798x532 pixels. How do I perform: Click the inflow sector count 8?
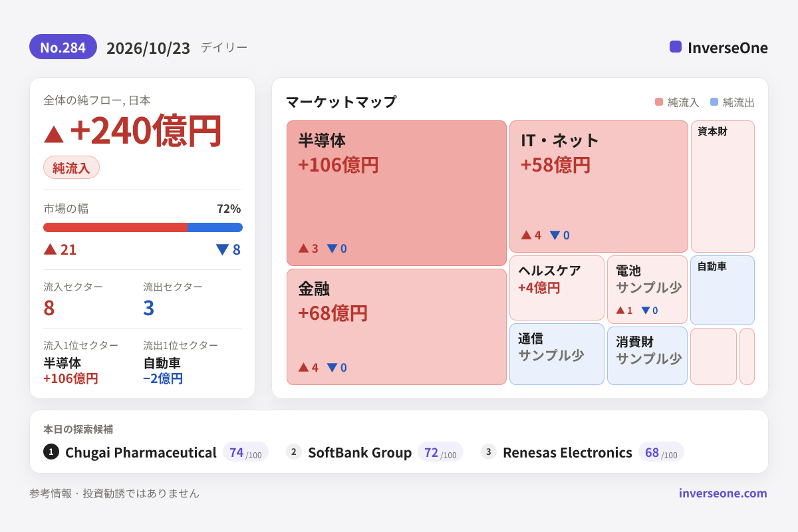click(x=49, y=308)
